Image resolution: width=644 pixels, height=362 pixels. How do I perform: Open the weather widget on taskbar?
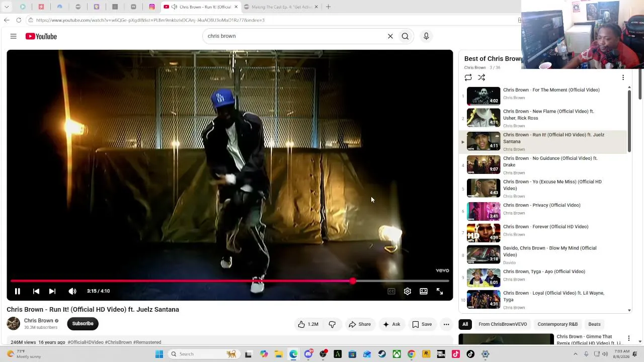(x=23, y=354)
